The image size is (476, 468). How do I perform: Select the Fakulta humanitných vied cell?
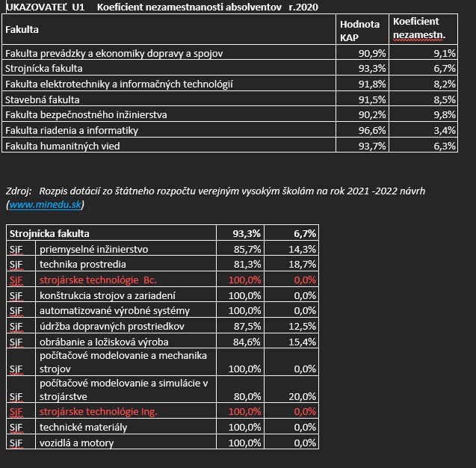tap(63, 147)
